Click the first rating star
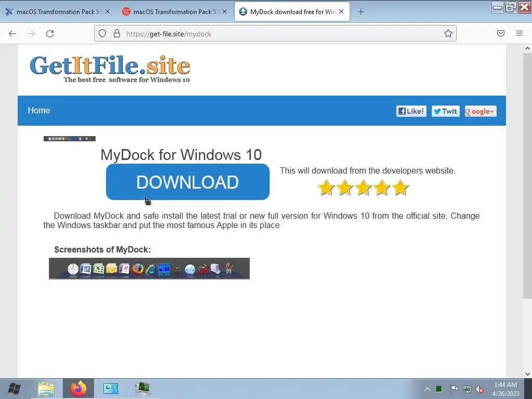The width and height of the screenshot is (532, 399). 326,188
